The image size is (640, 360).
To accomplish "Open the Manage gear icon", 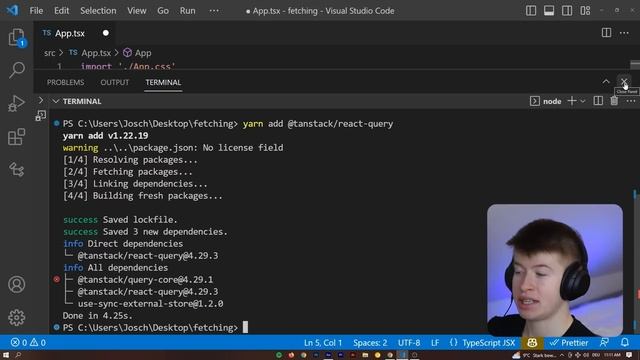I will 16,317.
